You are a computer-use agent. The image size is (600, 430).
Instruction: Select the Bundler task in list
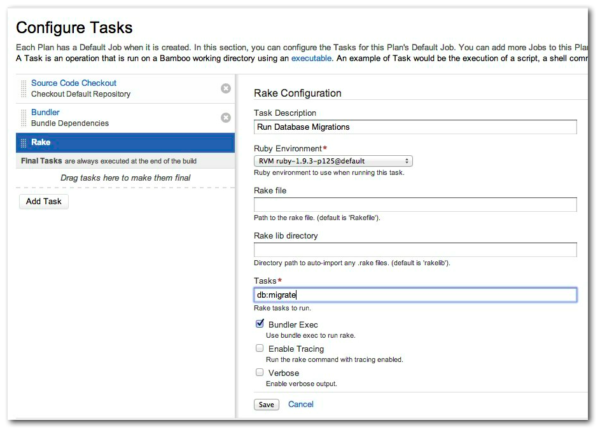coord(47,112)
